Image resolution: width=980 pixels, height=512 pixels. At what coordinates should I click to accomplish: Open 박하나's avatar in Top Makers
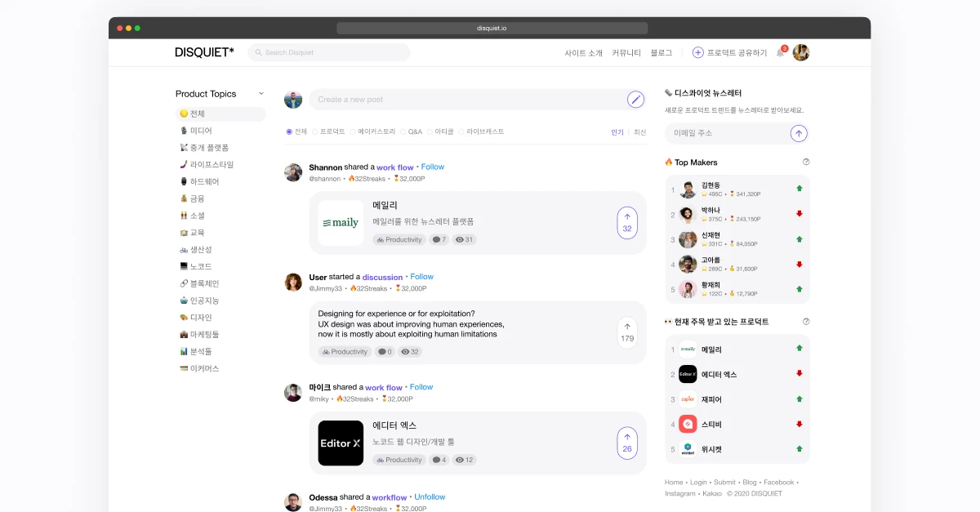pos(688,215)
